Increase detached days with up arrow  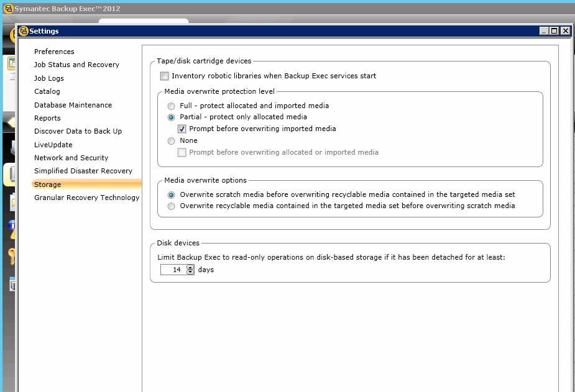pos(190,267)
